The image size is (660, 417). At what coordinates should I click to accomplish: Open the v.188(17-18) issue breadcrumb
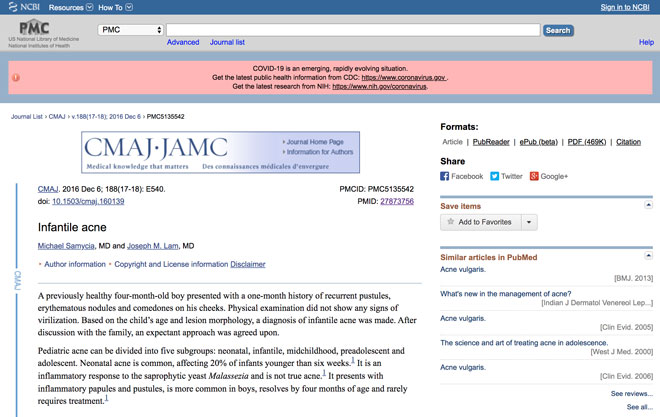[x=106, y=117]
